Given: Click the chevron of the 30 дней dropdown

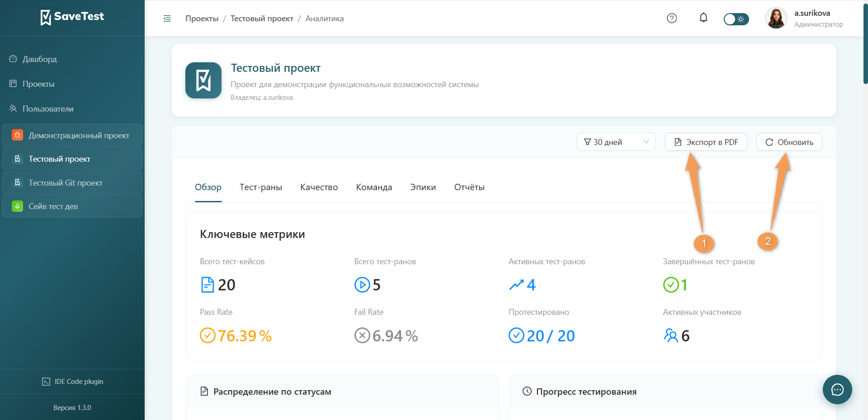Looking at the screenshot, I should click(646, 142).
